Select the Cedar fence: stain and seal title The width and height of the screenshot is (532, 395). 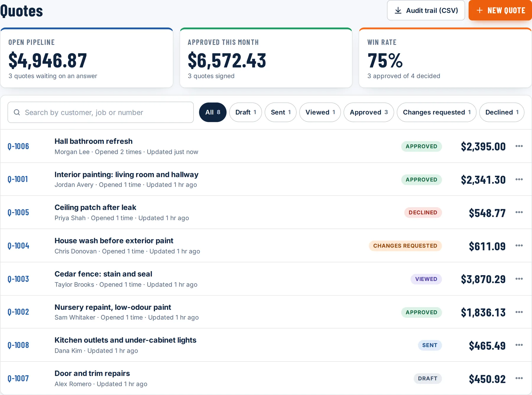103,274
